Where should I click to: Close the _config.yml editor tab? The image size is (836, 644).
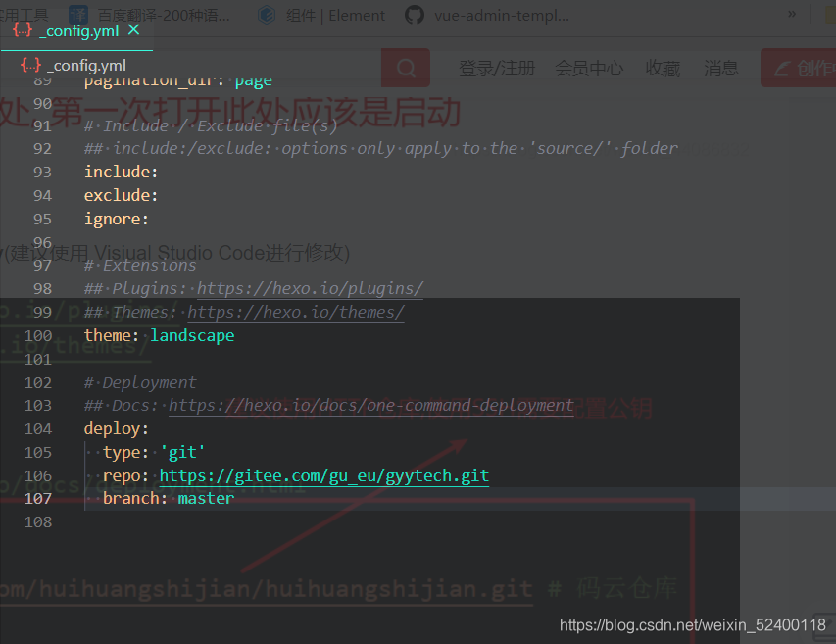point(132,29)
